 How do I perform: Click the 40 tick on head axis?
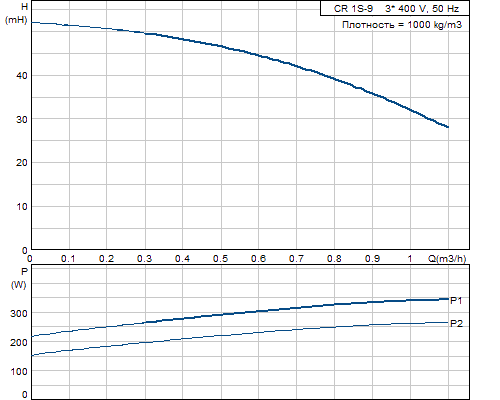[22, 76]
